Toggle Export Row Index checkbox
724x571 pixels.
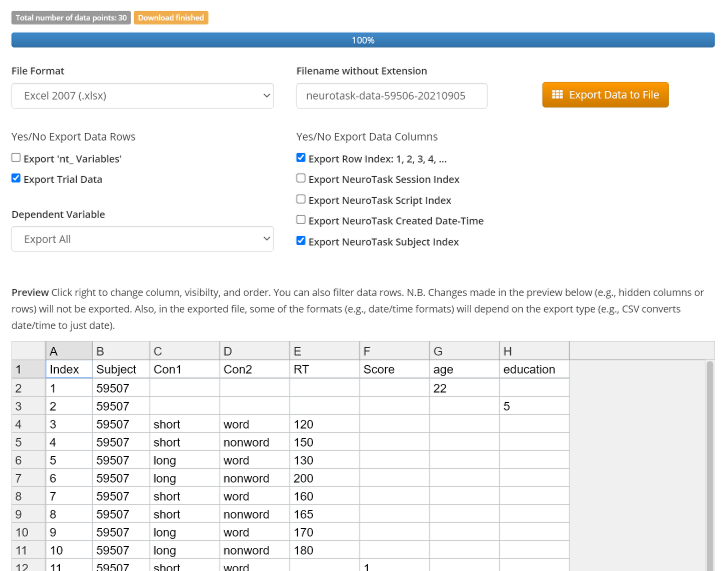(301, 158)
